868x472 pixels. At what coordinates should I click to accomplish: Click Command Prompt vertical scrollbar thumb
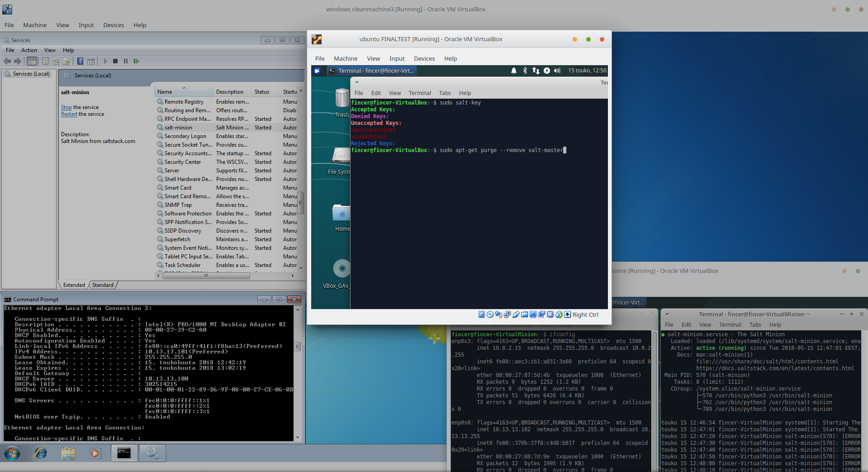[x=297, y=347]
